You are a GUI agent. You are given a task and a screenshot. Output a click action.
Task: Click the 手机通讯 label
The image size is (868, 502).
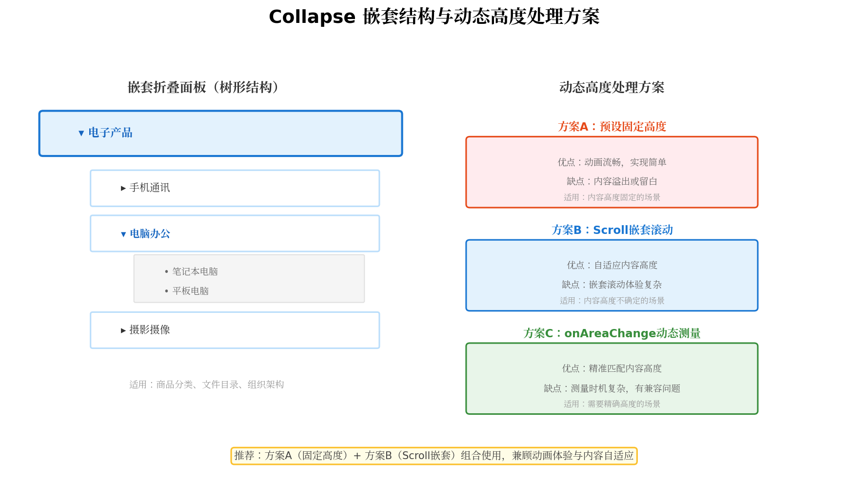click(150, 188)
